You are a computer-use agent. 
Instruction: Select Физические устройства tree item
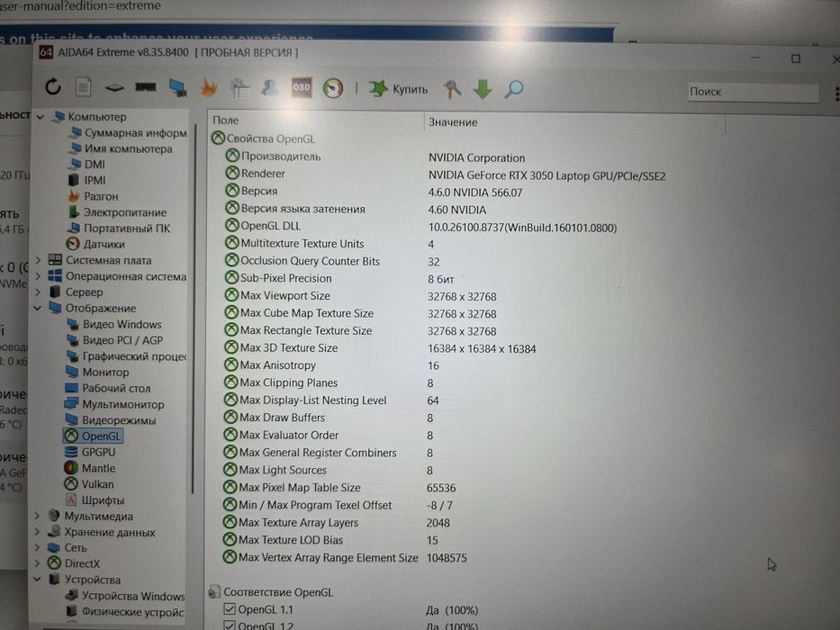124,611
